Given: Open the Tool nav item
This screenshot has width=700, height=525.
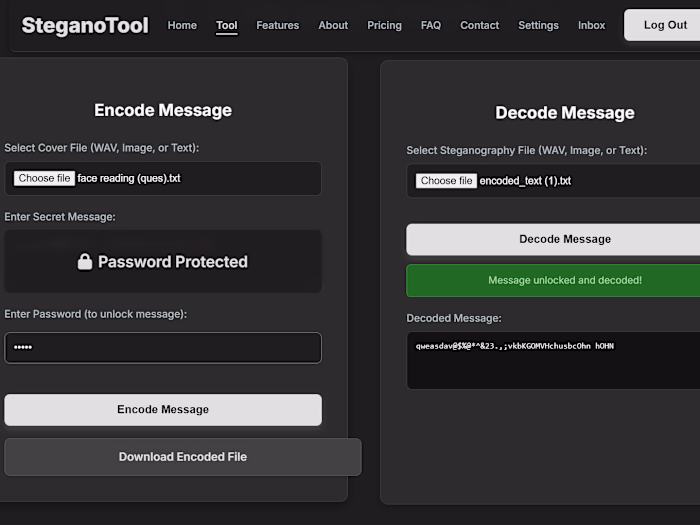Looking at the screenshot, I should coord(227,25).
